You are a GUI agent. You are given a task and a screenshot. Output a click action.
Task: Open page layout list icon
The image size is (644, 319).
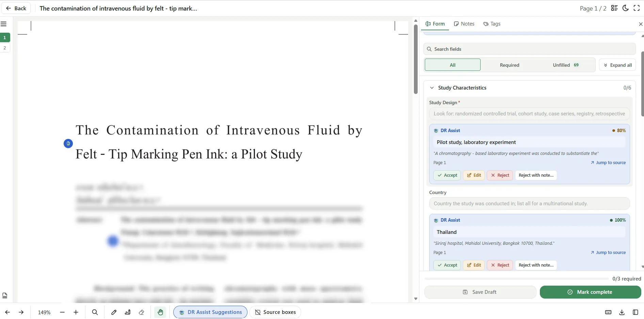click(614, 8)
